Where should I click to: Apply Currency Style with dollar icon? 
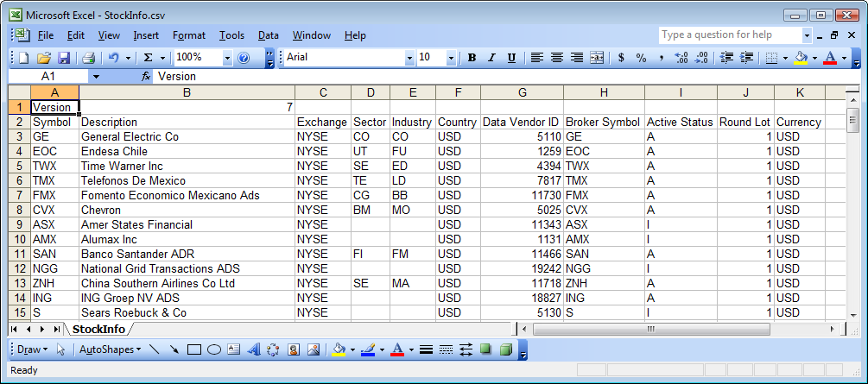[621, 58]
